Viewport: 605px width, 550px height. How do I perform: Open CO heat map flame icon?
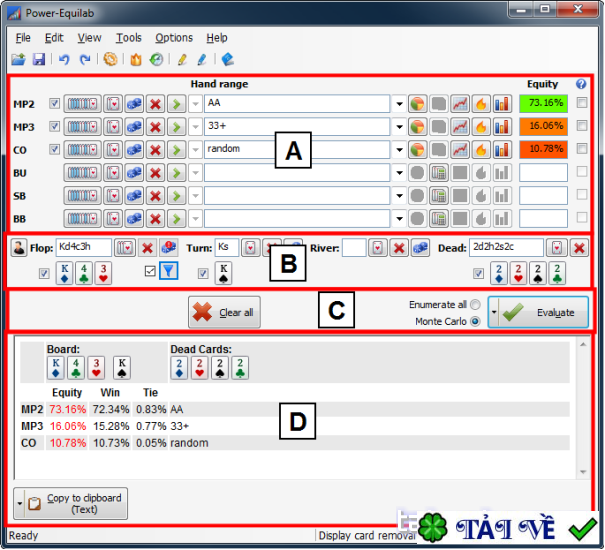tap(481, 150)
